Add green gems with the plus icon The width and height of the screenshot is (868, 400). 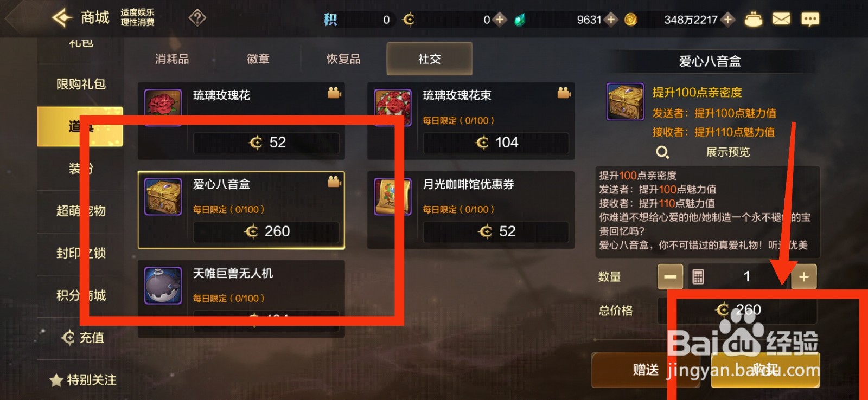[611, 20]
